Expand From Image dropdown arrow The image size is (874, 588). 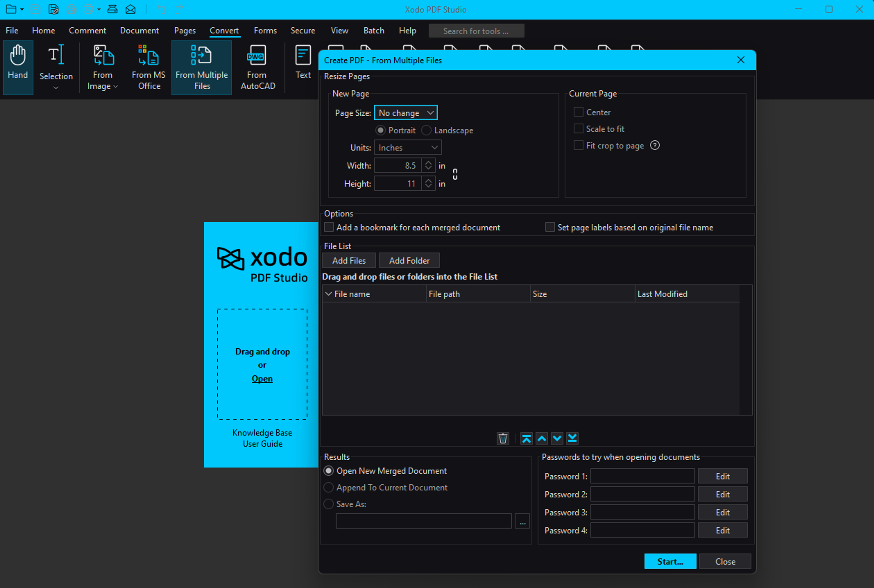pos(116,87)
